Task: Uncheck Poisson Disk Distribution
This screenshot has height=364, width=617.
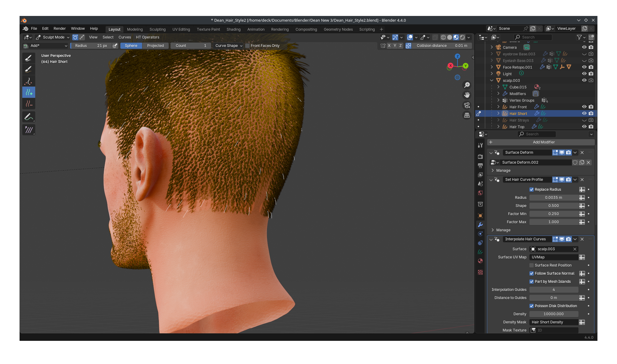Action: coord(532,306)
